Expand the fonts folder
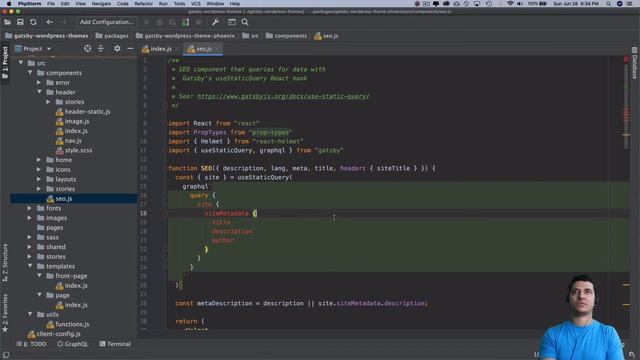 point(30,208)
